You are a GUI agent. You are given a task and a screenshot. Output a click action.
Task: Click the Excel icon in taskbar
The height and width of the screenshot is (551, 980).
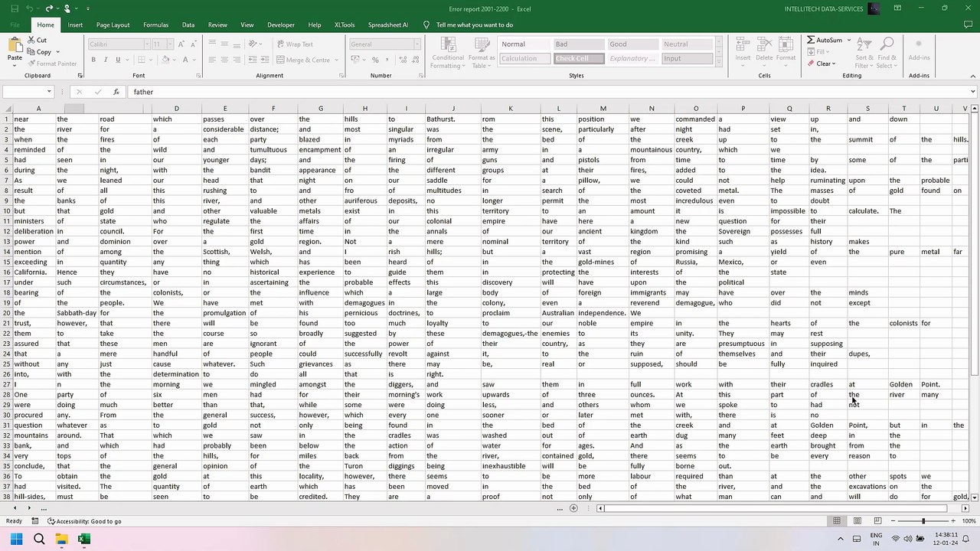[x=83, y=540]
